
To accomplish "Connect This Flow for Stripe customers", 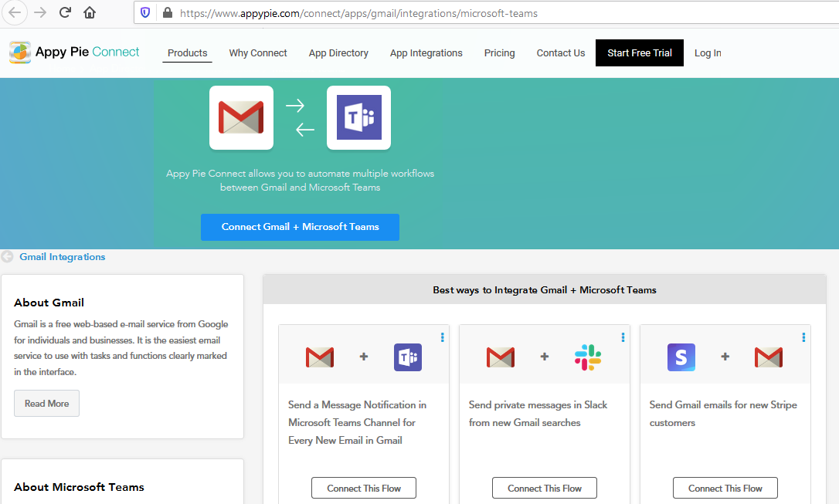I will [725, 488].
